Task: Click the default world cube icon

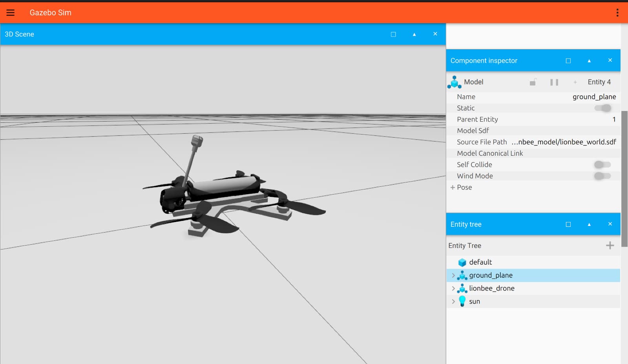Action: (462, 262)
